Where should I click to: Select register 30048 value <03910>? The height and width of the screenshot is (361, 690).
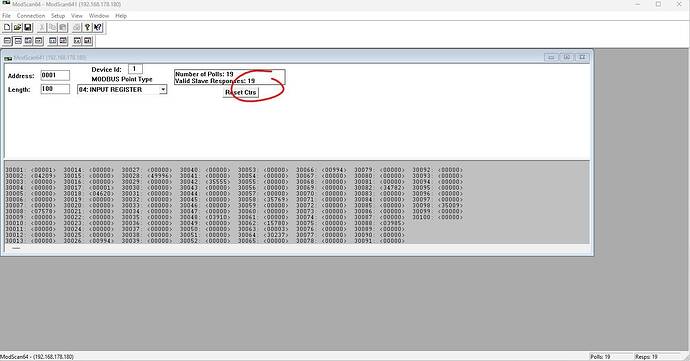click(218, 217)
